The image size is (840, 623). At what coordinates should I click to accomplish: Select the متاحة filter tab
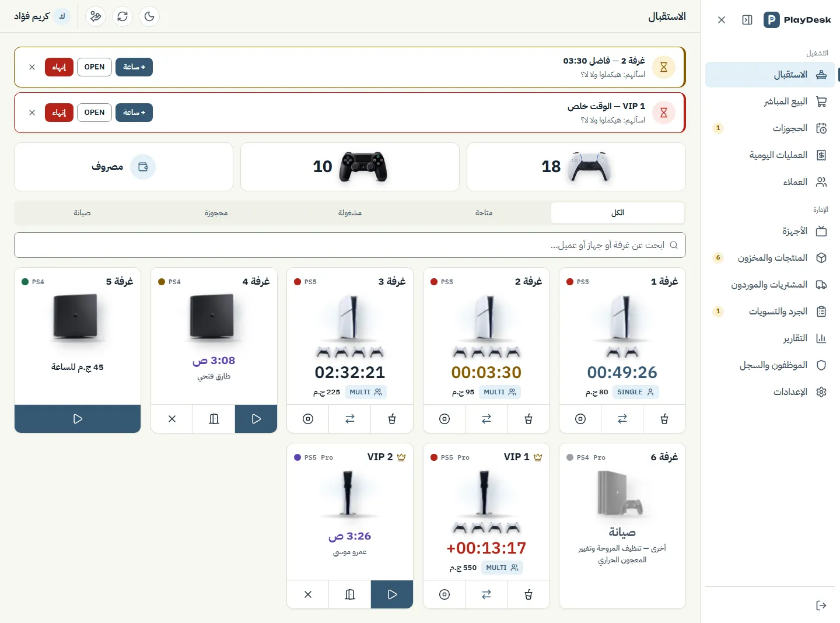(x=484, y=213)
